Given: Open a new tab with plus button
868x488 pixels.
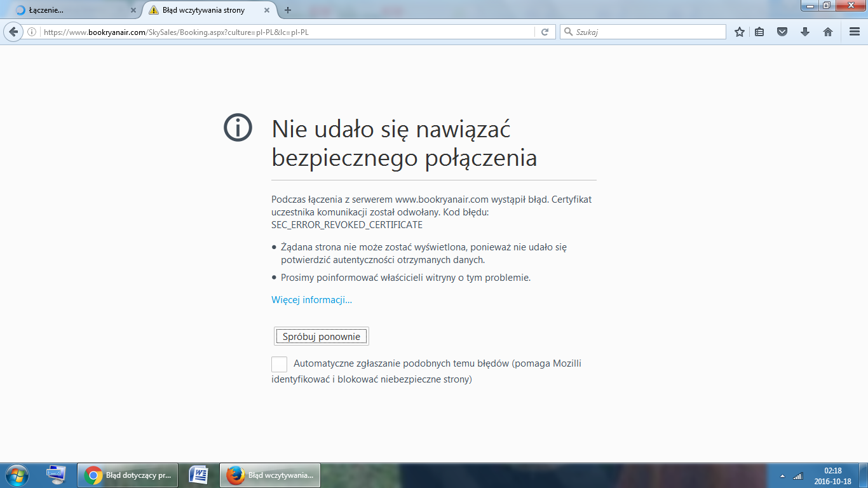Looking at the screenshot, I should [288, 10].
